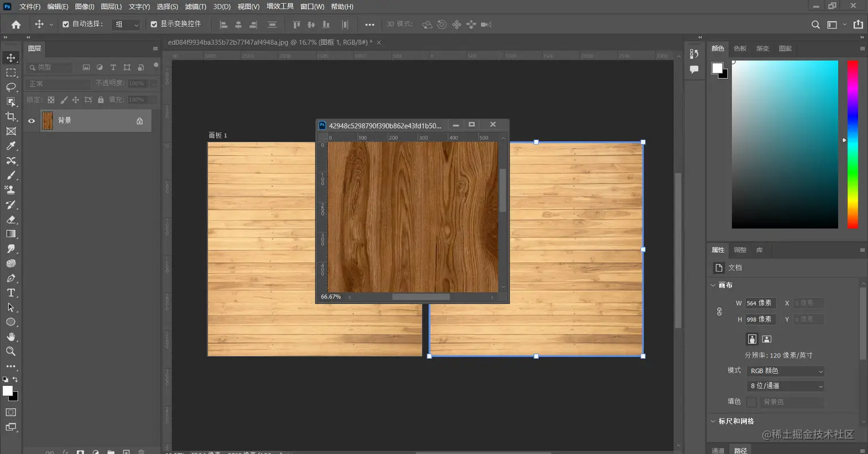This screenshot has height=454, width=868.
Task: Open the more options three-dots in options bar
Action: (370, 25)
